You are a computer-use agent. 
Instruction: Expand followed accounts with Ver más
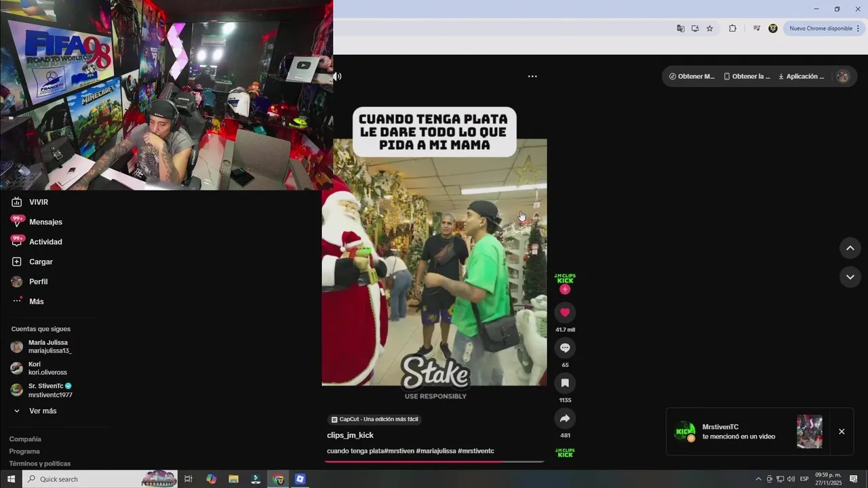[35, 411]
